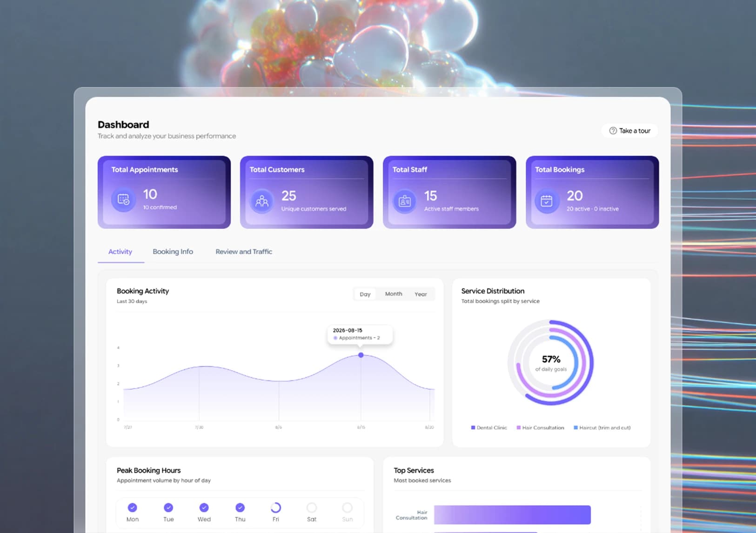Switch Booking Activity to Year view
The width and height of the screenshot is (756, 533).
(x=421, y=294)
